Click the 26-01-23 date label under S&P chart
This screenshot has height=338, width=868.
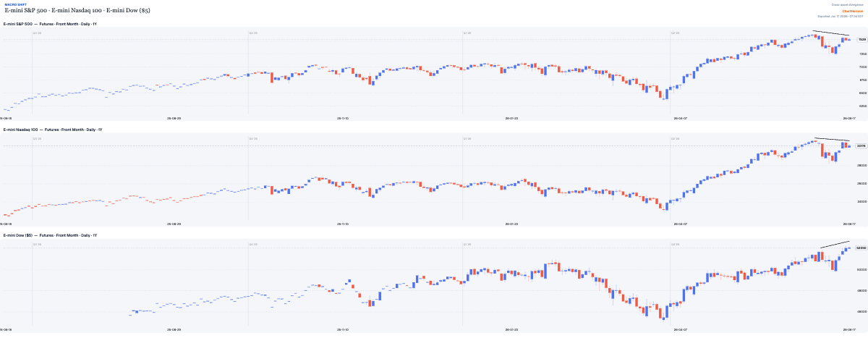513,119
